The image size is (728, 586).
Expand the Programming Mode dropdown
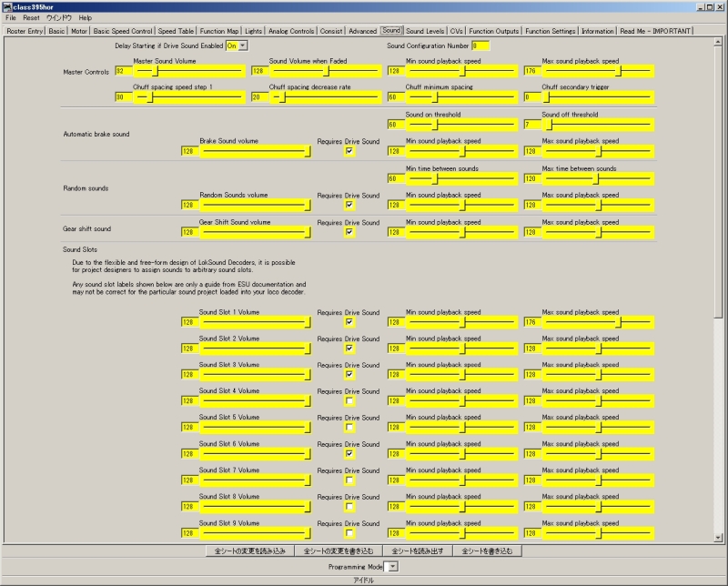(x=393, y=567)
